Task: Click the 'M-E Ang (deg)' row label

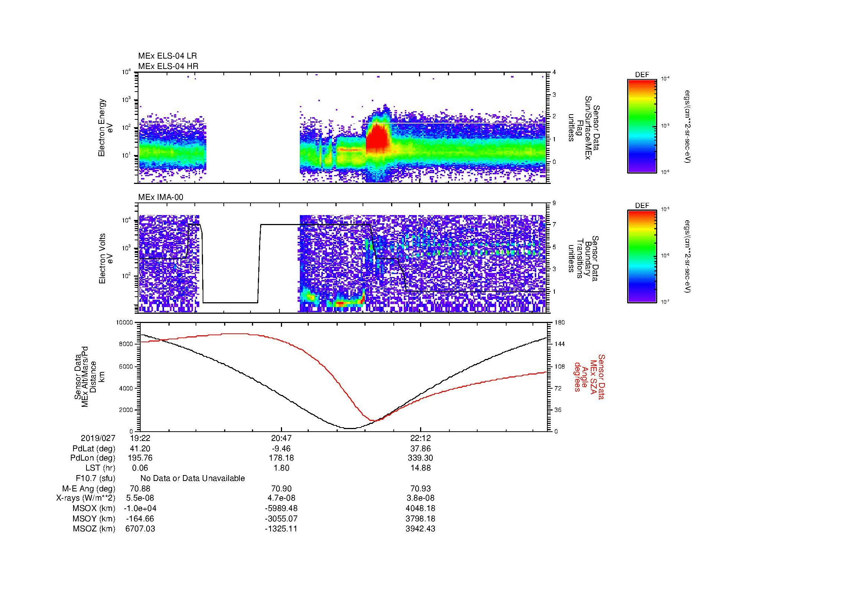Action: 88,488
